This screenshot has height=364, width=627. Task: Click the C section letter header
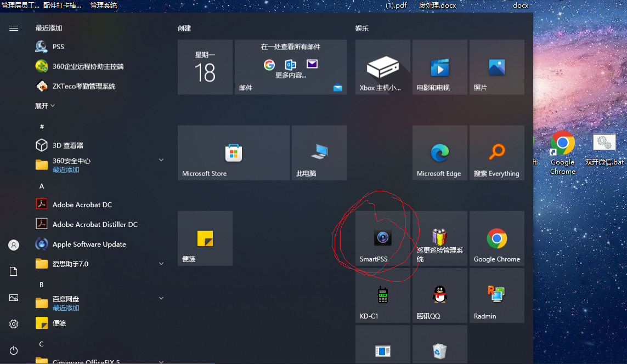[42, 344]
